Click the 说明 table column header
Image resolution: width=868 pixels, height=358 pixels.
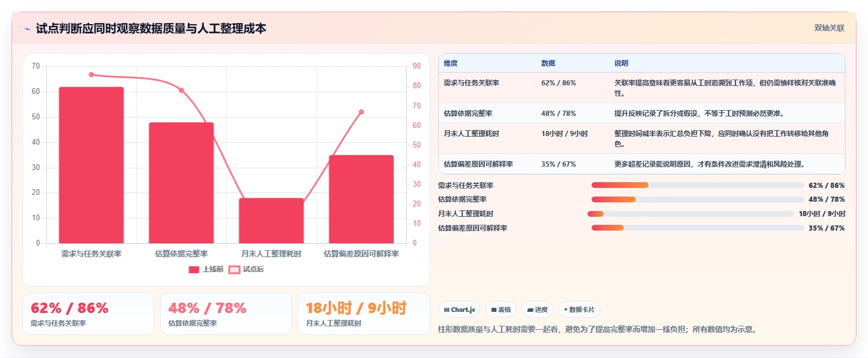coord(621,63)
